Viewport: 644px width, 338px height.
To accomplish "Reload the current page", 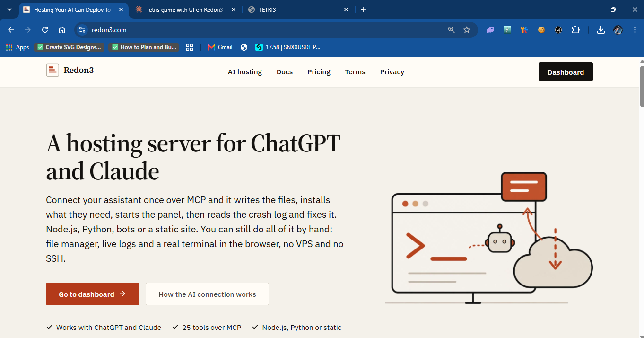I will [x=45, y=30].
